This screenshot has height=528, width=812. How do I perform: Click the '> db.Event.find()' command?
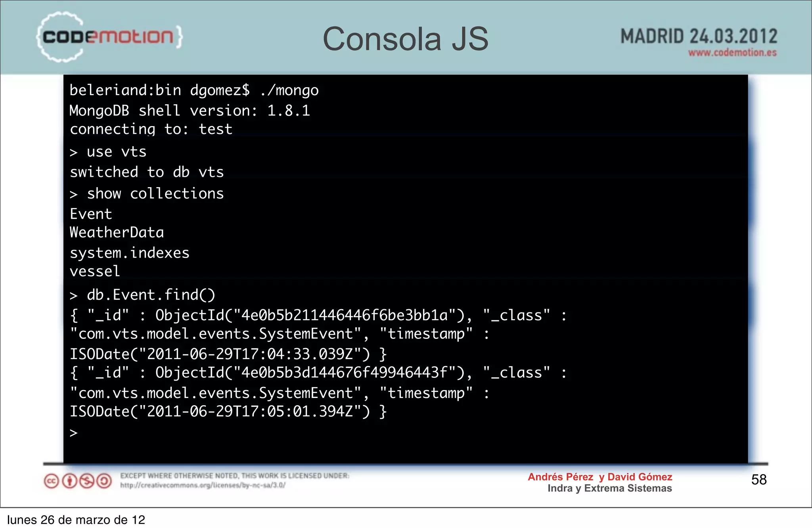click(x=142, y=295)
